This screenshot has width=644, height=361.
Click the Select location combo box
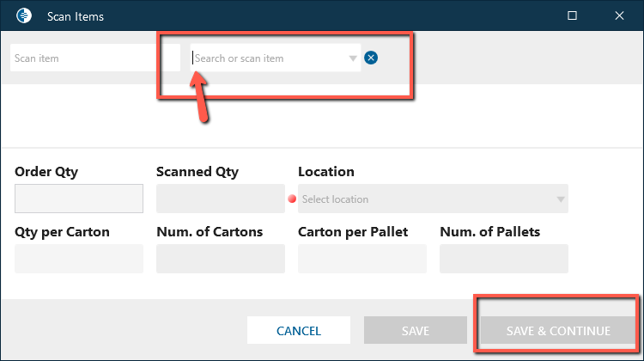[x=429, y=199]
